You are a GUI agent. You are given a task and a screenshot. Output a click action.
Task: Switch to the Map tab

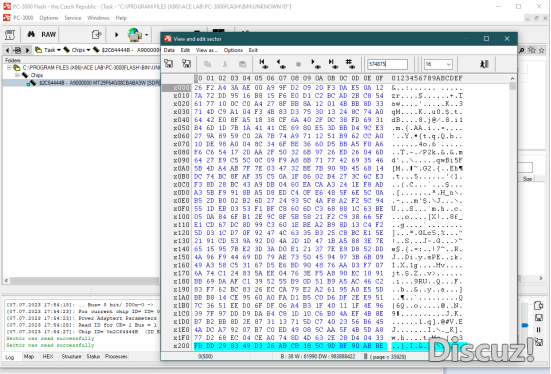tap(29, 356)
